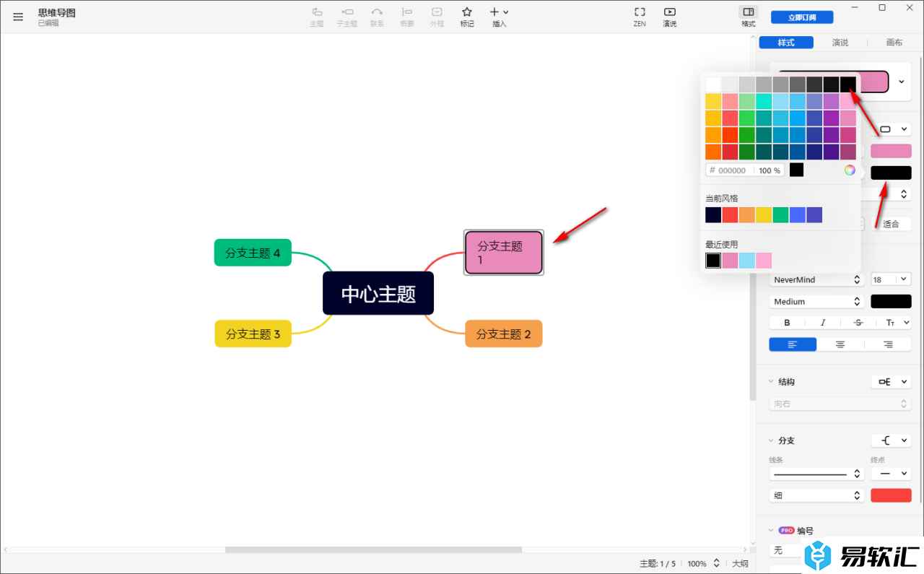Screen dimensions: 924x574
Task: Switch to the 演说 tab
Action: click(840, 43)
